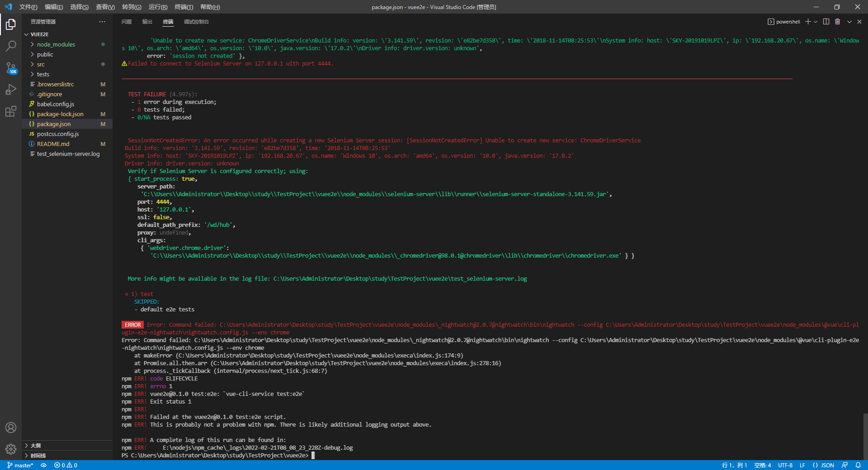
Task: Expand the src folder
Action: coord(67,64)
